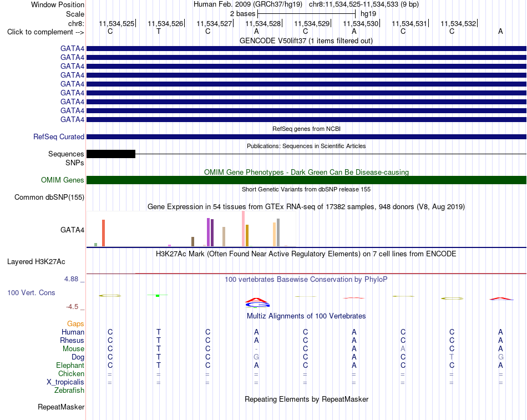The height and width of the screenshot is (420, 527).
Task: Click the Mouse row gray A mismatch base
Action: click(403, 349)
